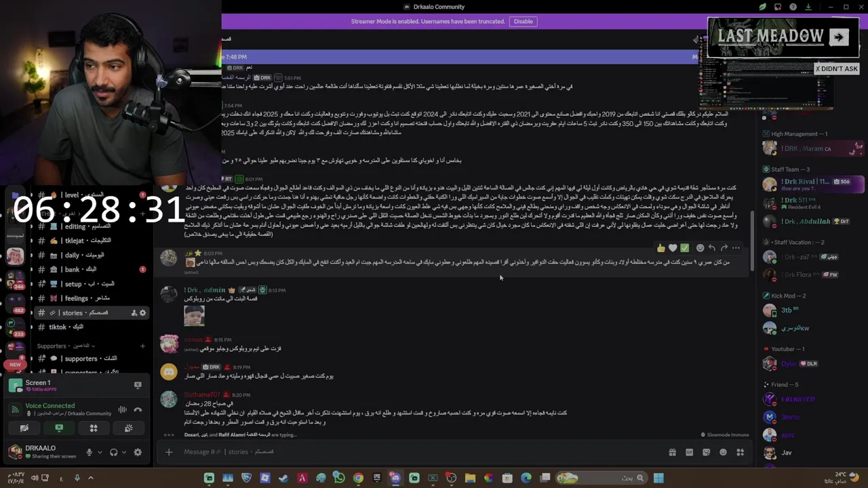The width and height of the screenshot is (868, 488).
Task: Create invite icon on stories channel
Action: (134, 313)
